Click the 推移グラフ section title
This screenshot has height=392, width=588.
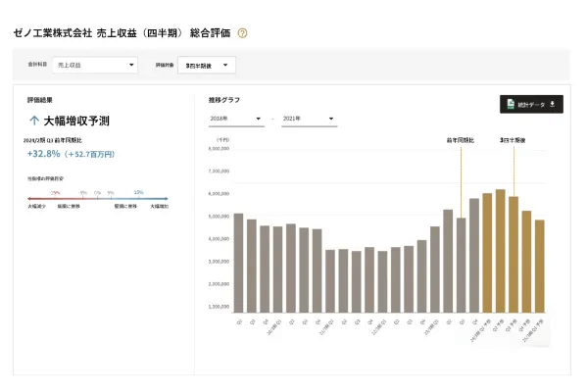[x=223, y=100]
